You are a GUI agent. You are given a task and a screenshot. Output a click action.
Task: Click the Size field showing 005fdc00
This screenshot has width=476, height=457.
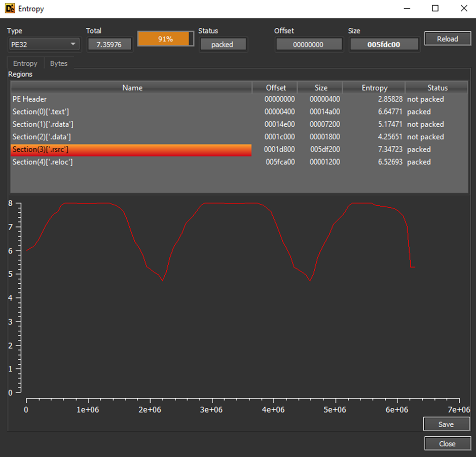[x=384, y=45]
